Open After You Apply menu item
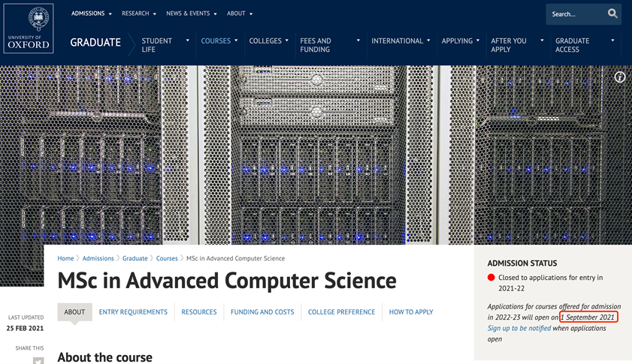Viewport: 632px width, 364px height. point(509,45)
